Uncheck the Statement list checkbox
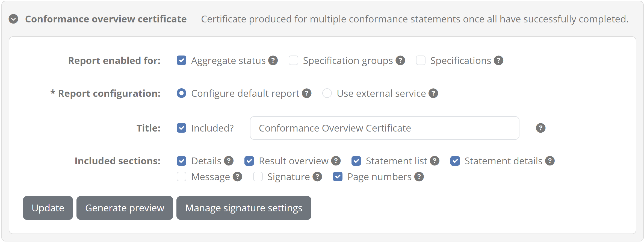This screenshot has width=644, height=242. click(356, 161)
